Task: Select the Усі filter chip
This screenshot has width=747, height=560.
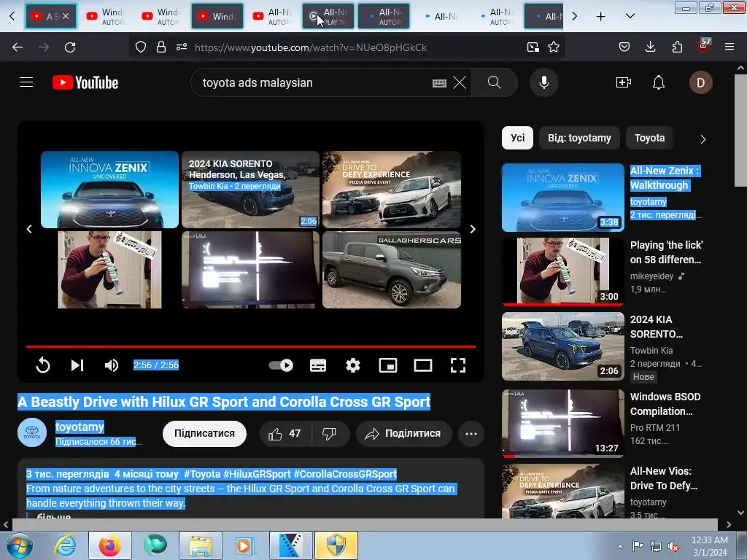Action: pos(517,138)
